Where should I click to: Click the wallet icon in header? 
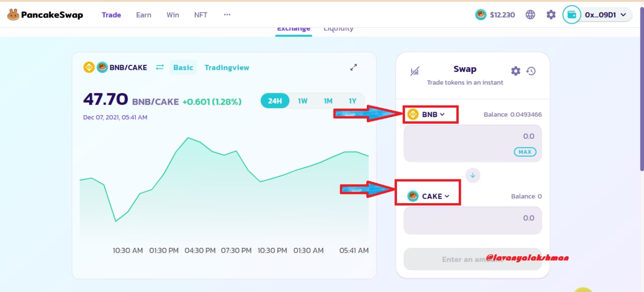(572, 15)
